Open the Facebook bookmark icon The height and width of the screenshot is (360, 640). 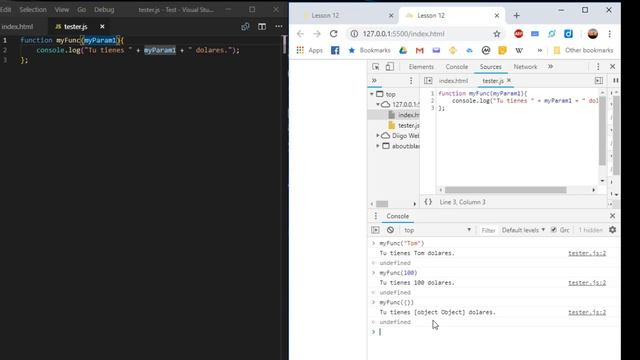click(x=335, y=50)
